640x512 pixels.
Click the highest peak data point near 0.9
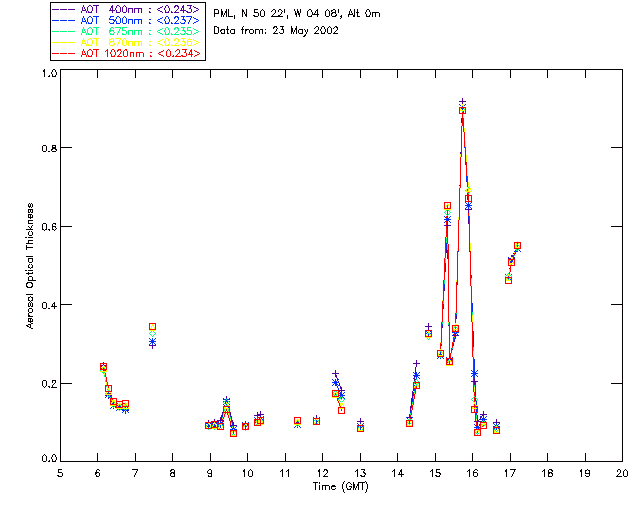462,110
